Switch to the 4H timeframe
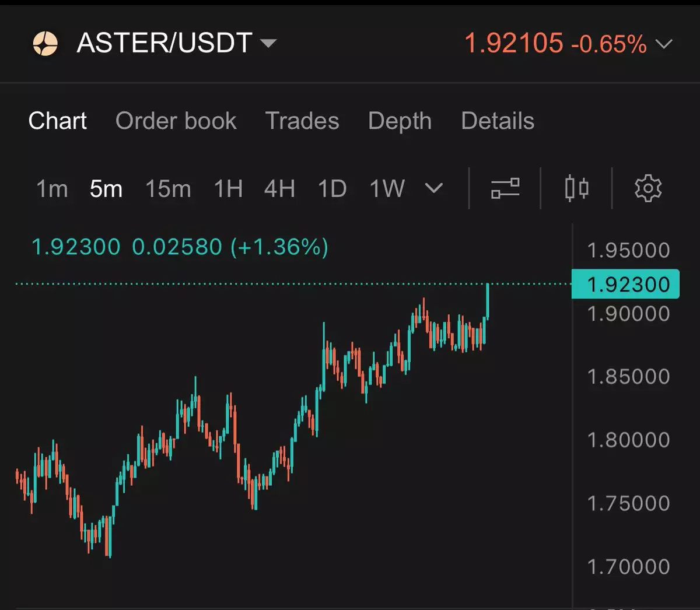The width and height of the screenshot is (700, 610). pos(279,189)
